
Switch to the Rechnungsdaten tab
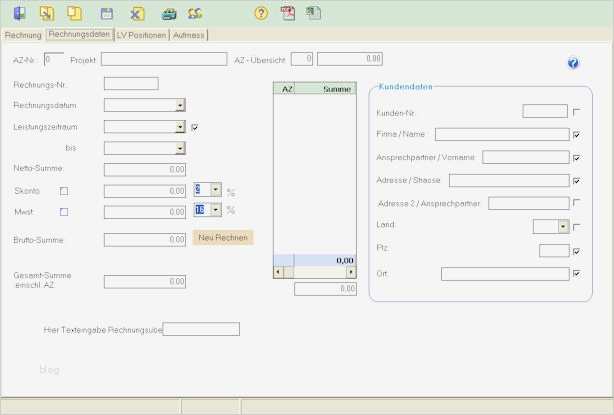point(79,34)
